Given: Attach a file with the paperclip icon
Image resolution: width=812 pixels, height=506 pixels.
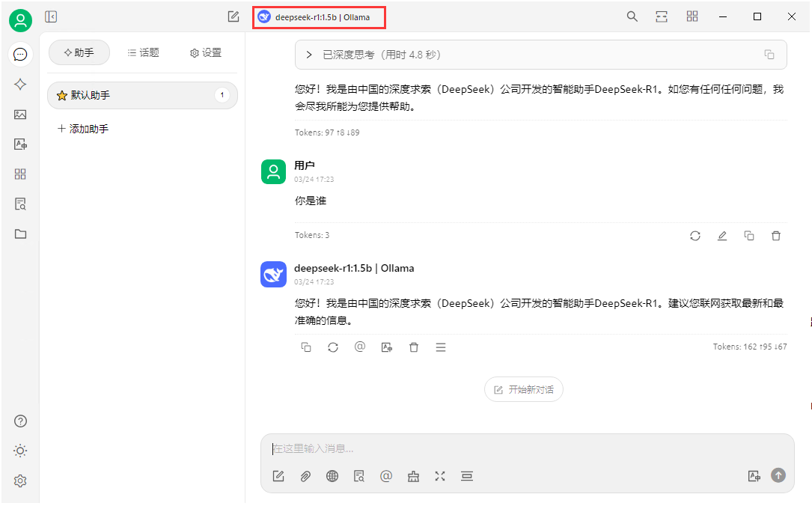Looking at the screenshot, I should tap(305, 476).
